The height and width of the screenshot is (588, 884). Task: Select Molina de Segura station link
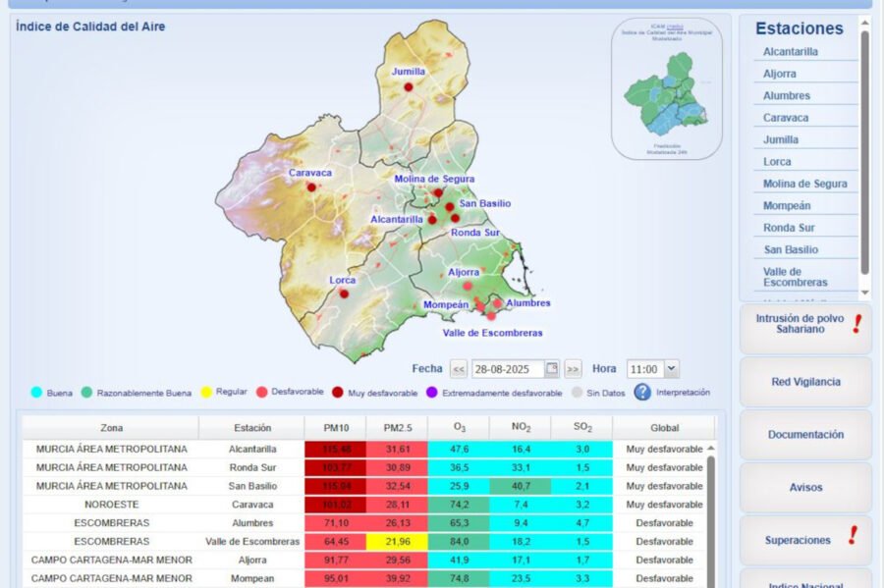click(x=804, y=184)
